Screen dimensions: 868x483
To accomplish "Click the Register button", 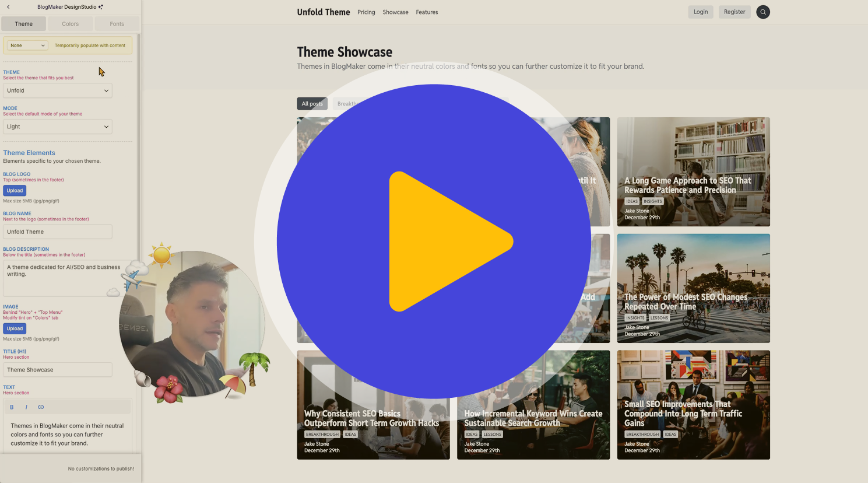I will point(734,12).
